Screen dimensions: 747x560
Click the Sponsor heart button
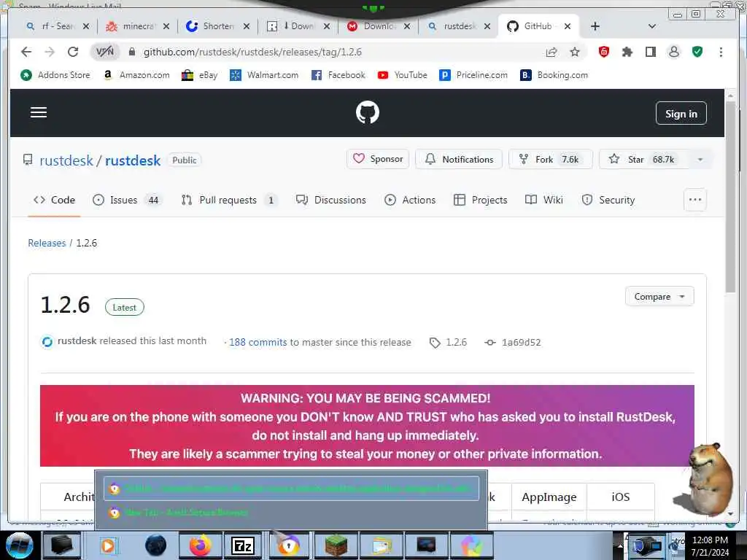pos(378,159)
